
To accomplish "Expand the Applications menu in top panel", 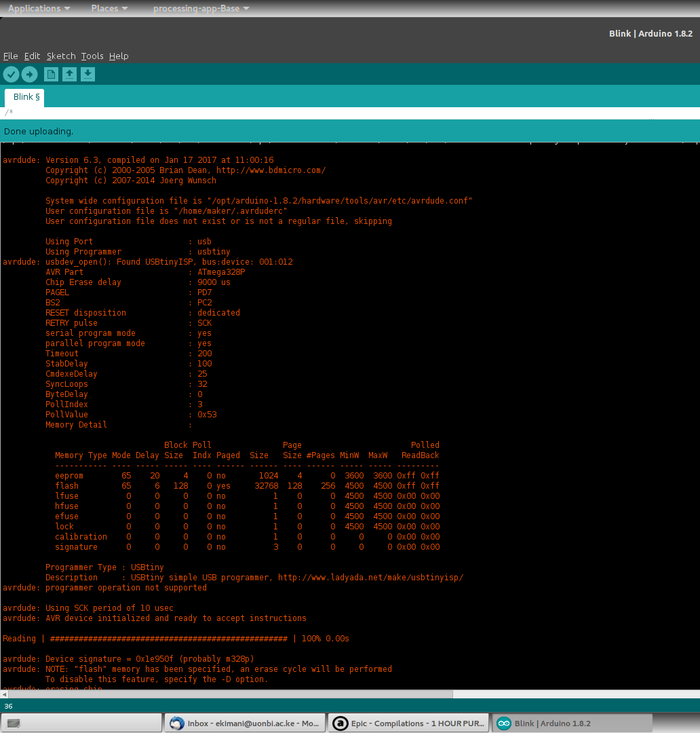I will (39, 8).
